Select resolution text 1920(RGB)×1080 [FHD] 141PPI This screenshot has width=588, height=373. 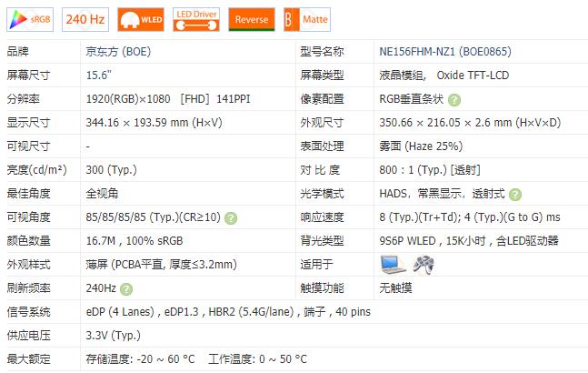[168, 98]
